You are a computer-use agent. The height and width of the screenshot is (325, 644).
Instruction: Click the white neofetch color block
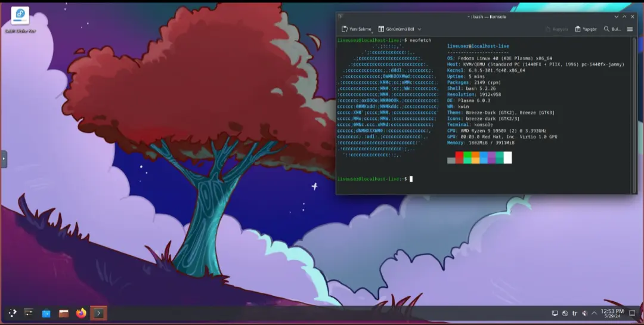tap(507, 157)
